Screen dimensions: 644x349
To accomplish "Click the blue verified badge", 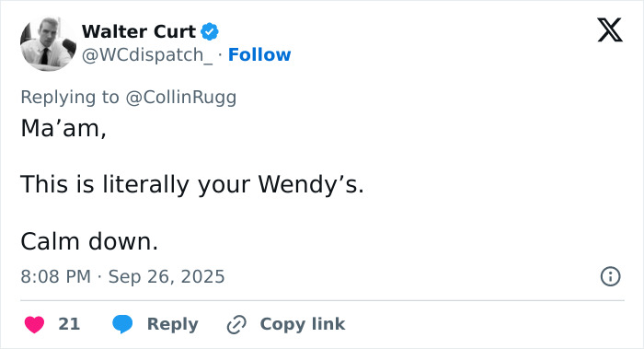I will 210,31.
